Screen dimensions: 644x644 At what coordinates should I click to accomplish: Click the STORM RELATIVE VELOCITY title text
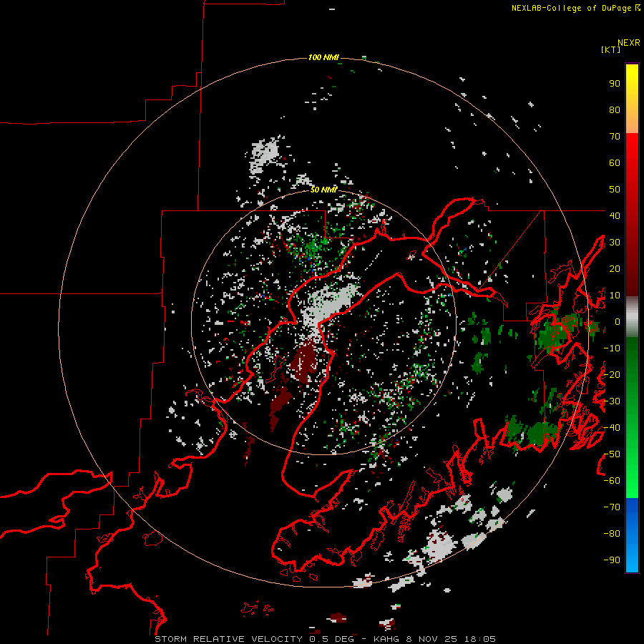(228, 639)
